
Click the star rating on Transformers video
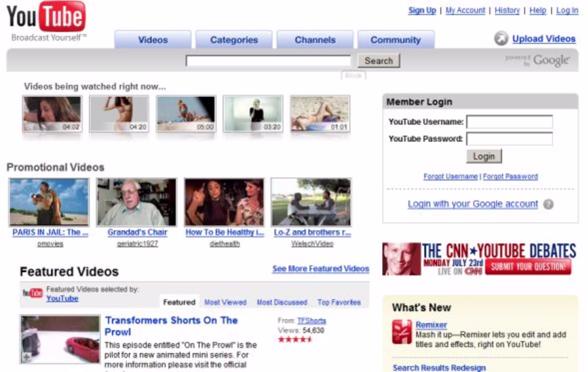pos(295,340)
